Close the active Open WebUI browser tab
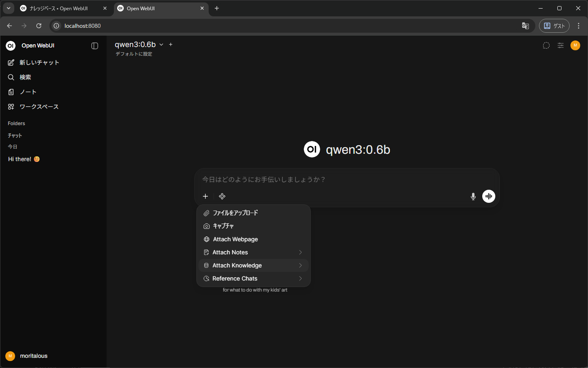This screenshot has height=368, width=588. (x=202, y=8)
